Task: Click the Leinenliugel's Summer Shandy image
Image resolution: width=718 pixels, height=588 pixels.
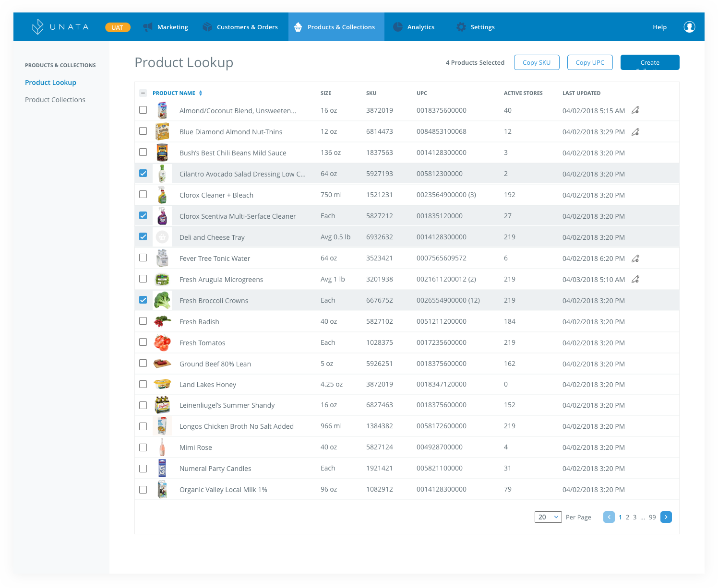Action: pos(162,405)
